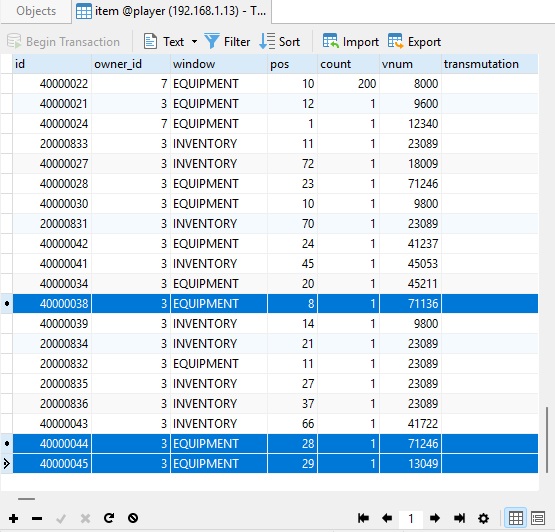
Task: Select the cell with id 20000831
Action: coord(52,224)
